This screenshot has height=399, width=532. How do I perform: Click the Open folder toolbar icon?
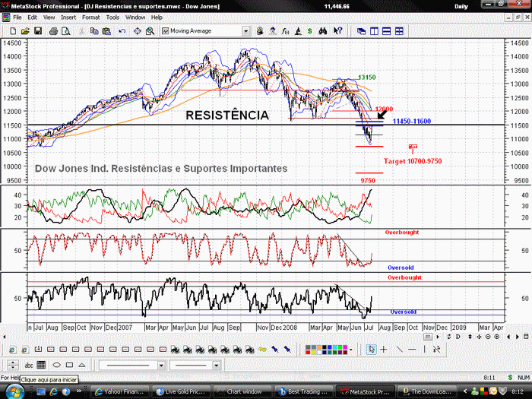click(x=25, y=31)
